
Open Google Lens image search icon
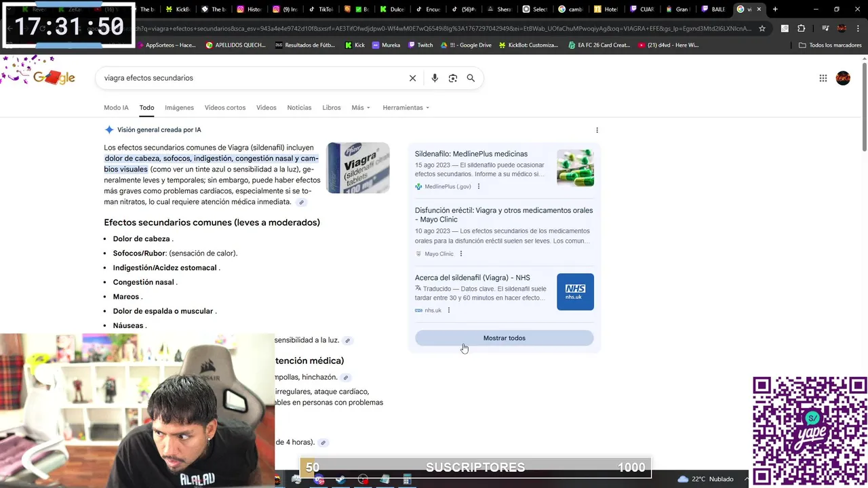(x=453, y=78)
